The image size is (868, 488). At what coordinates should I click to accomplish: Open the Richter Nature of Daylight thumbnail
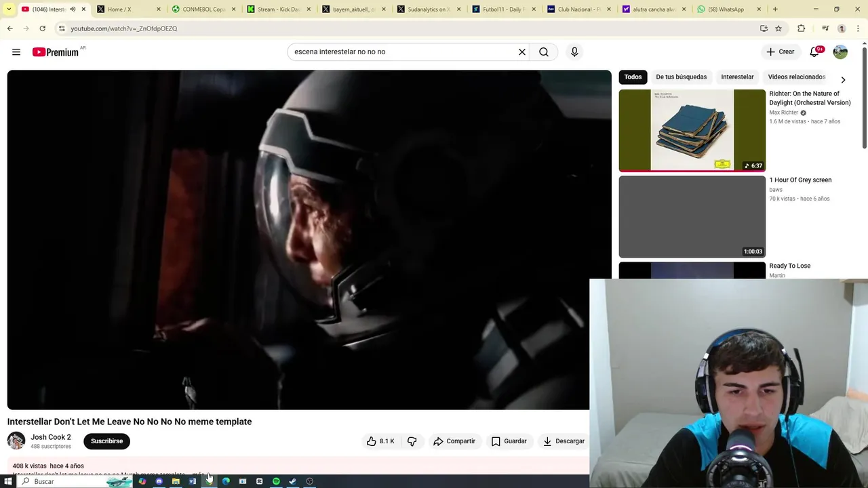(x=692, y=130)
